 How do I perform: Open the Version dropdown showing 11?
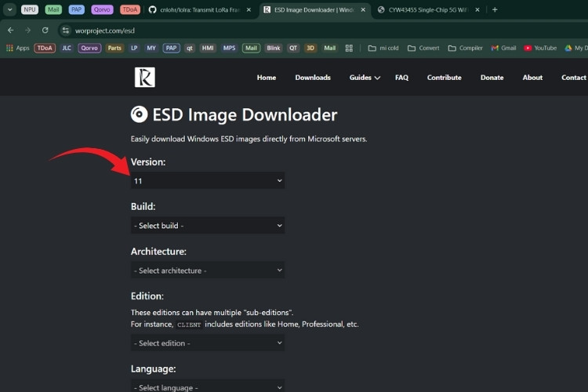pos(208,180)
